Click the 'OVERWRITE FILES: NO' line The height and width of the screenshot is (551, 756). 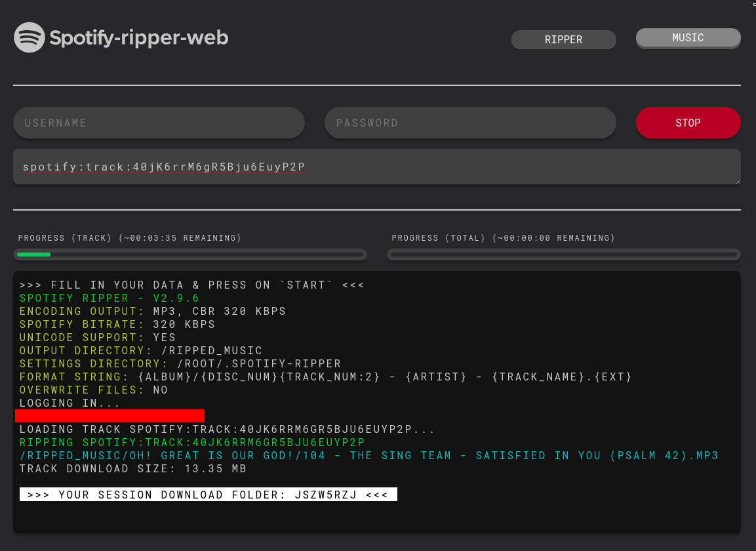(94, 390)
